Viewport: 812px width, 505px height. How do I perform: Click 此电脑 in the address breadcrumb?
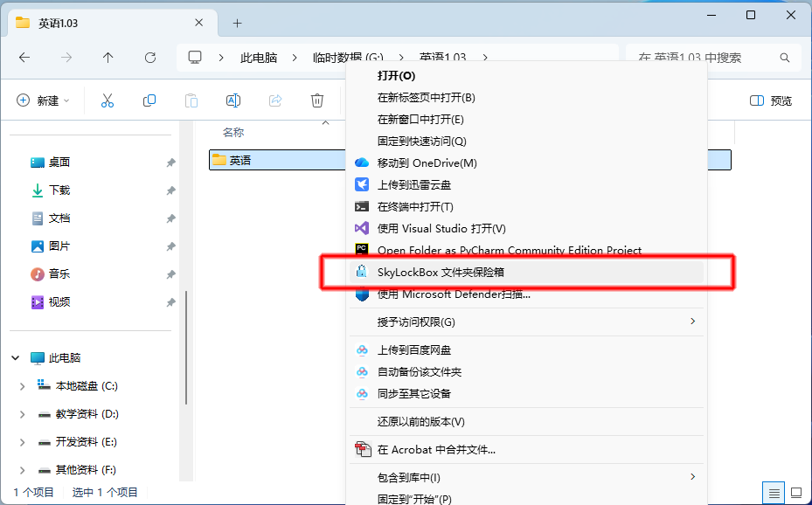[x=259, y=58]
